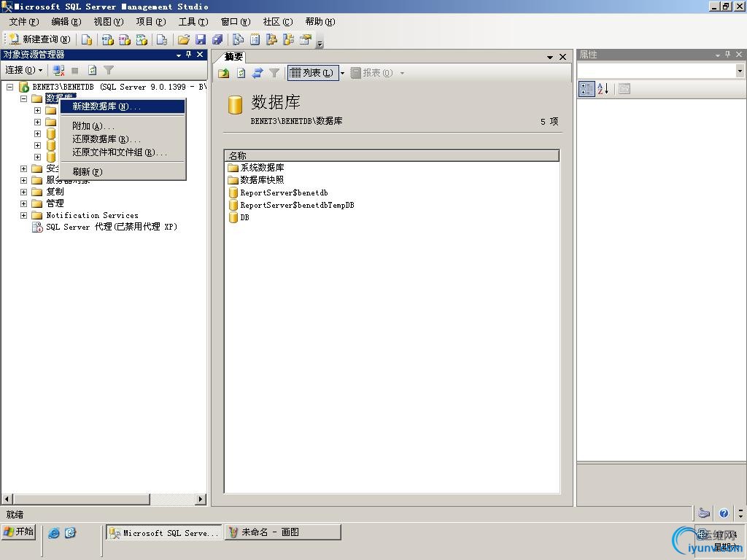Click the Open File folder icon
Viewport: 747px width, 560px height.
pos(183,39)
